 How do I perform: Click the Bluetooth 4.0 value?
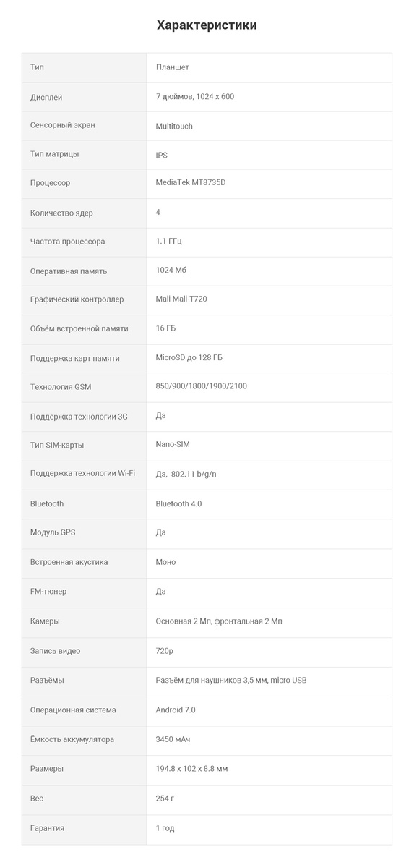click(179, 503)
